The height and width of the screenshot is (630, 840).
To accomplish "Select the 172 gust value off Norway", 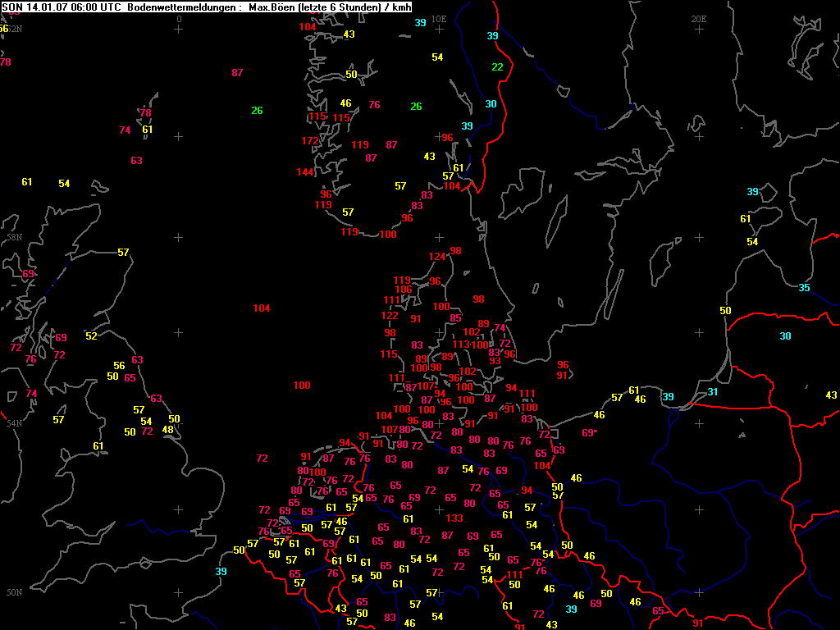I will pyautogui.click(x=309, y=141).
